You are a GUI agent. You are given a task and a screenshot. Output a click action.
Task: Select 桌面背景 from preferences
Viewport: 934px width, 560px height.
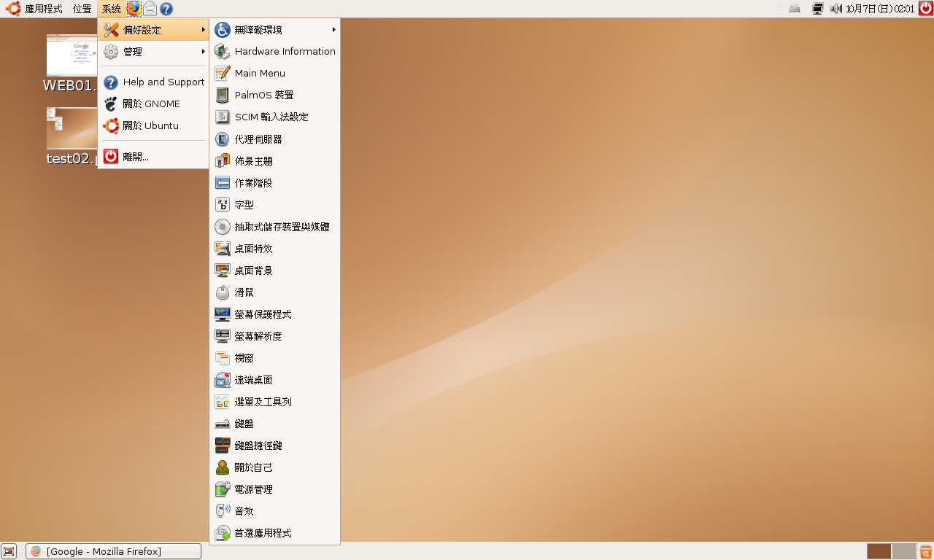point(253,271)
